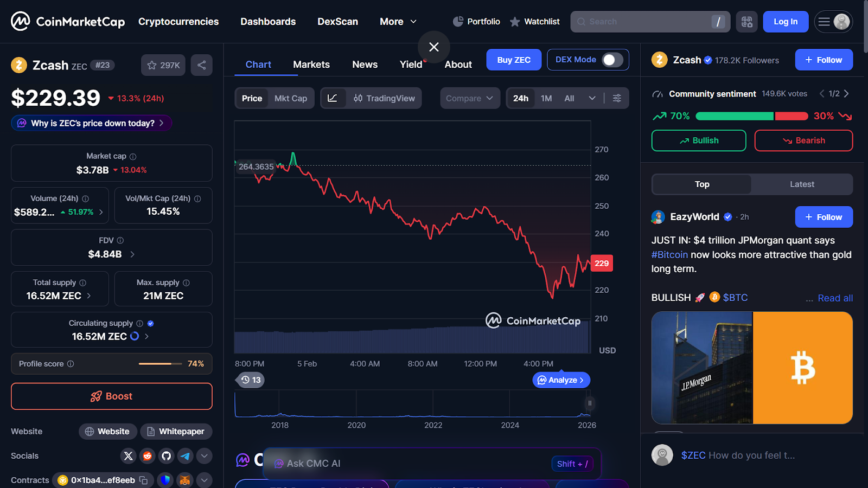Toggle DEX Mode switch on
868x488 pixels.
611,60
